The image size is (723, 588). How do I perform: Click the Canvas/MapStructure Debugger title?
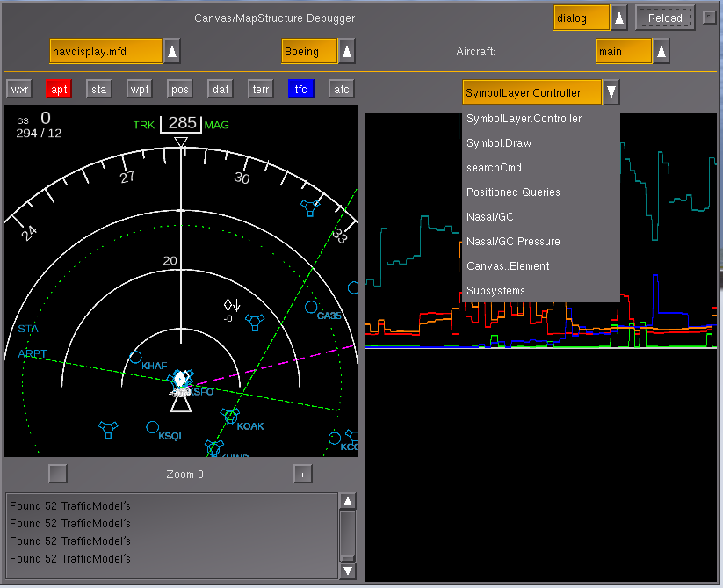[274, 18]
